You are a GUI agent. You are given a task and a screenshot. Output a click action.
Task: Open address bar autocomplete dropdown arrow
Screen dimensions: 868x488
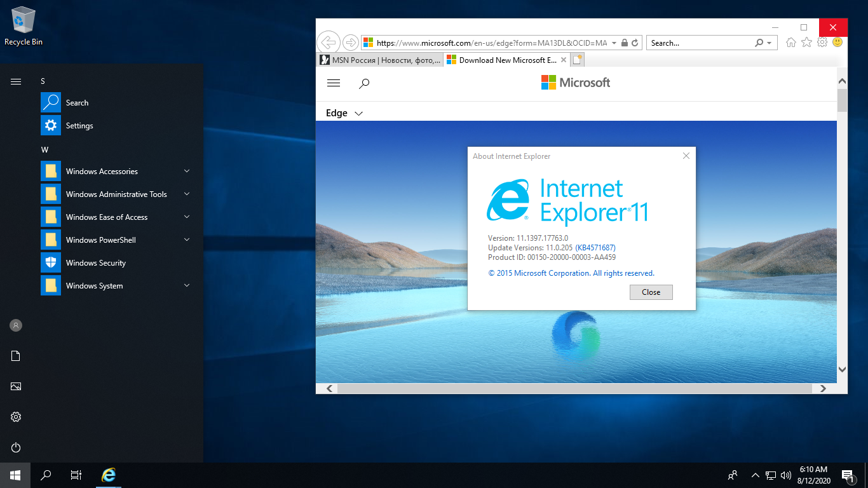pos(614,43)
